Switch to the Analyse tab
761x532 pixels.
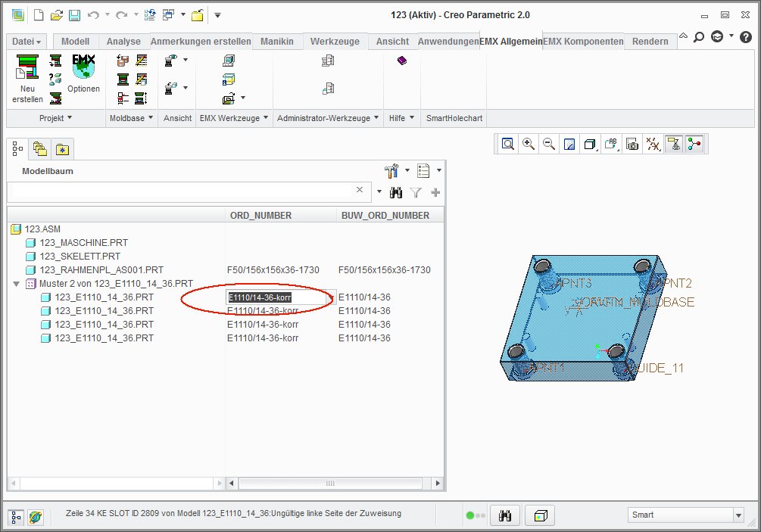point(123,42)
